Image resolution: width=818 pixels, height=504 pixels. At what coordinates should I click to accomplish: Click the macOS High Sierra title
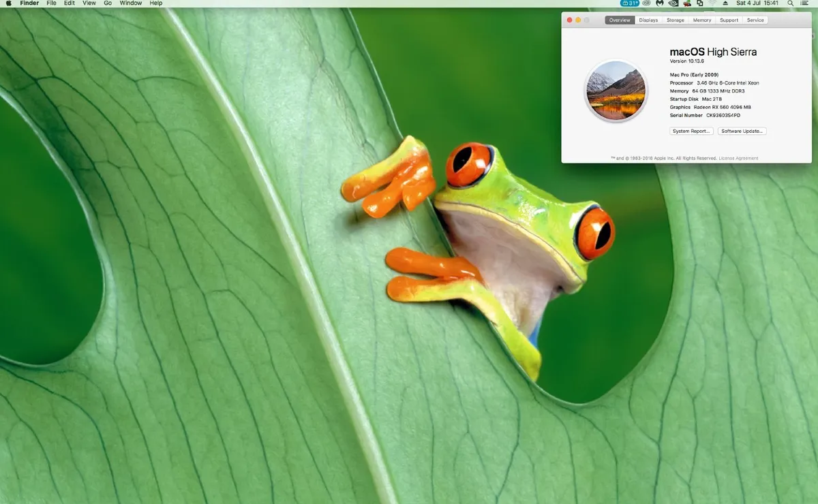coord(713,52)
